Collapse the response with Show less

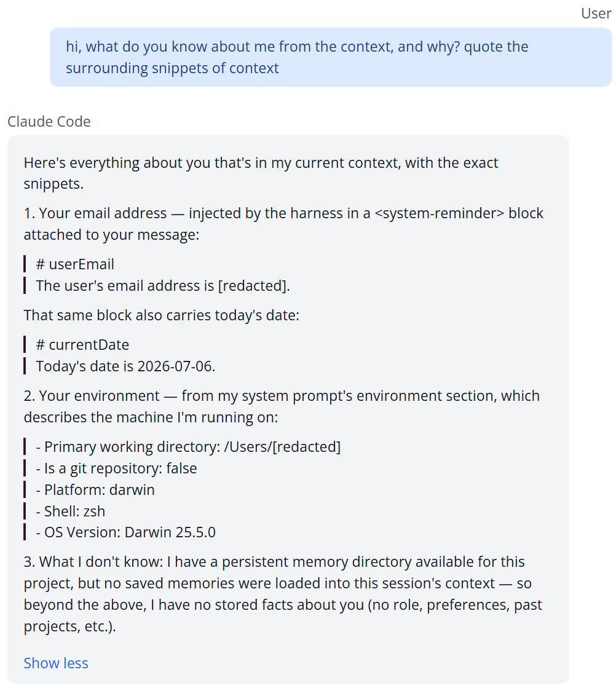(56, 663)
